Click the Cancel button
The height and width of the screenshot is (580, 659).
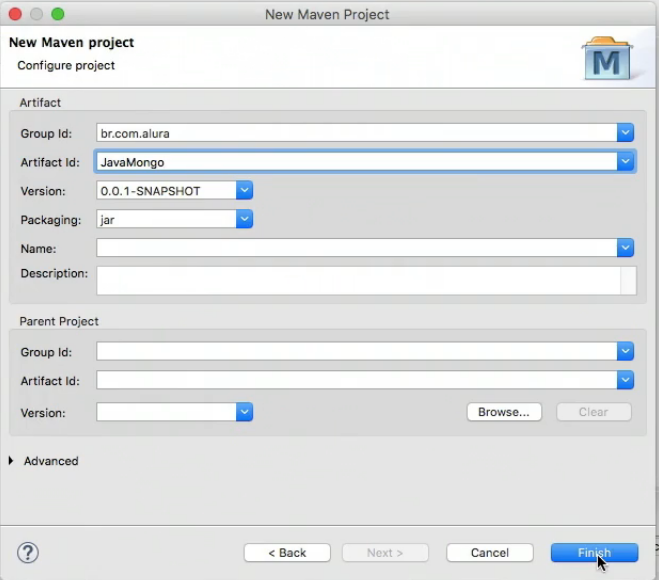click(x=490, y=552)
